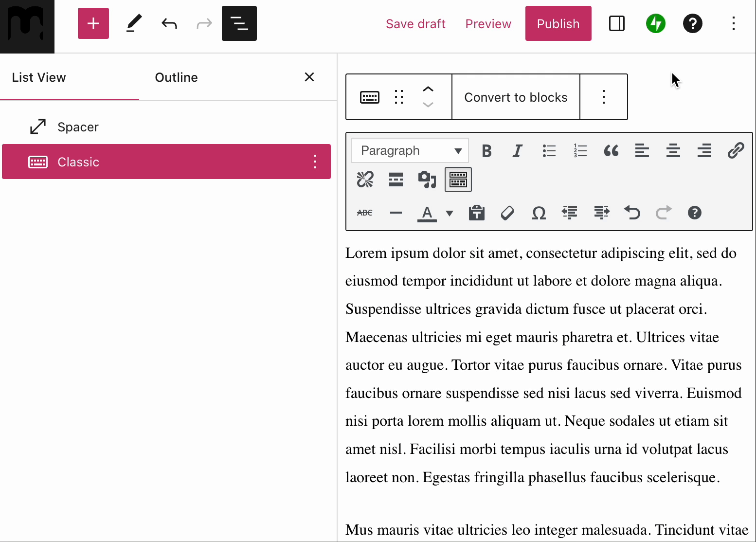This screenshot has height=542, width=756.
Task: Insert a numbered list
Action: 580,151
